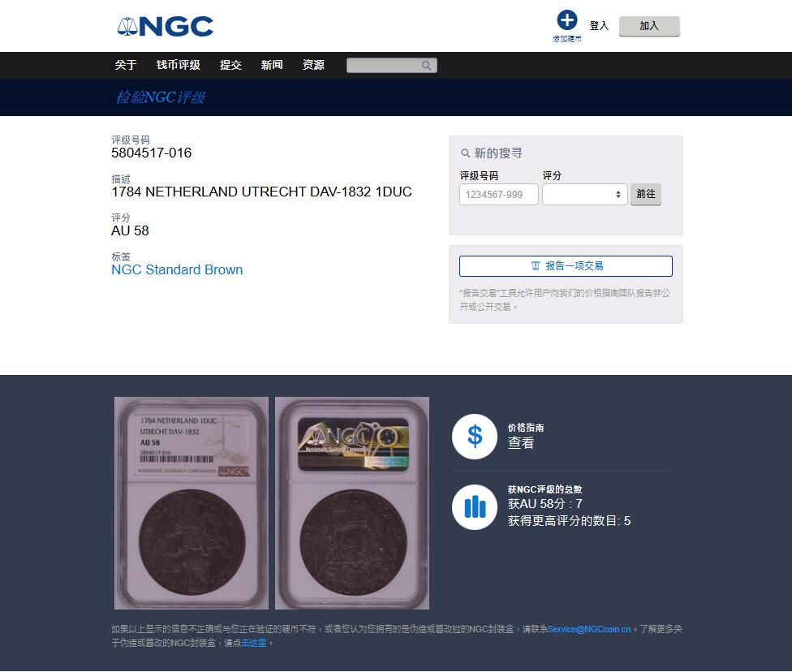792x672 pixels.
Task: Click the 登入 login link
Action: pyautogui.click(x=599, y=26)
